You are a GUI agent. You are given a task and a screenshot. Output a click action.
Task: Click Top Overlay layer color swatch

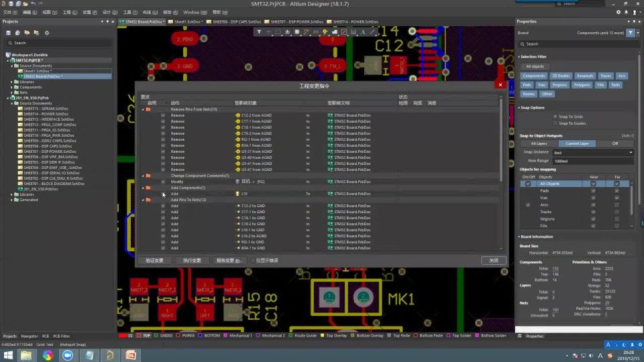pos(322,335)
